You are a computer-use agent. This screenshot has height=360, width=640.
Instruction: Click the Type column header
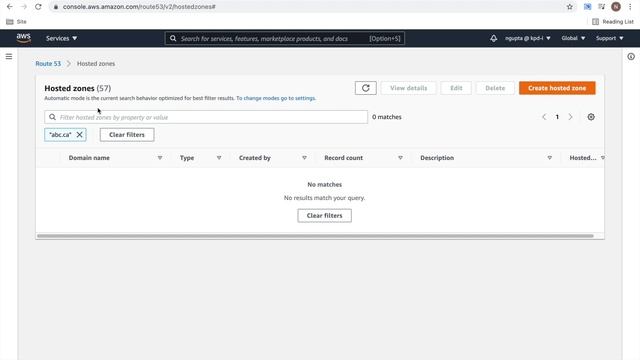click(187, 158)
